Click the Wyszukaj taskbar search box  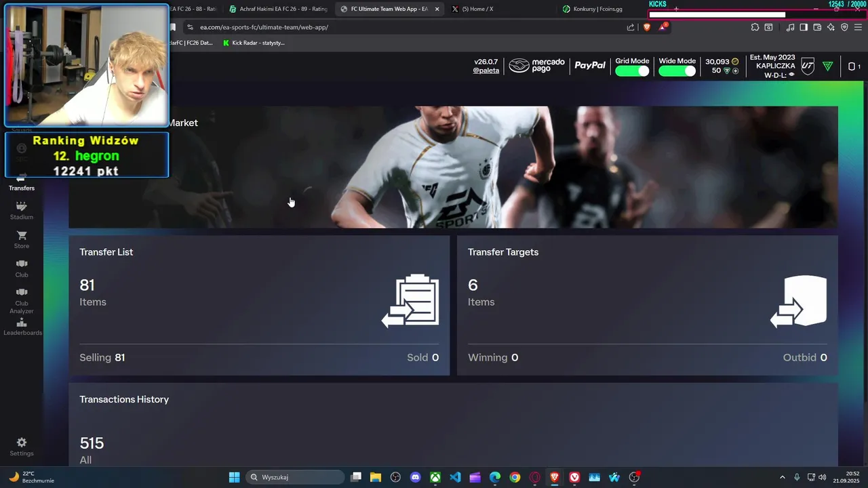[x=294, y=477]
